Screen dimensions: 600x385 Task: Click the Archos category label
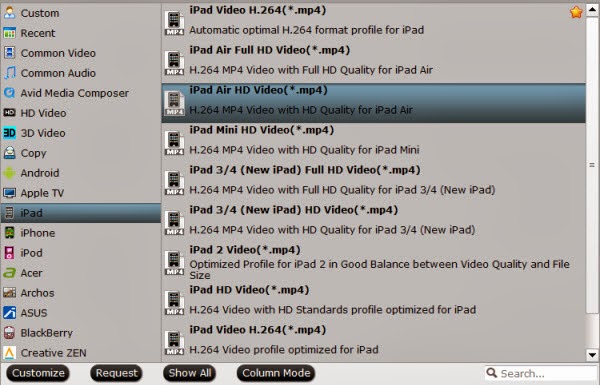(37, 293)
